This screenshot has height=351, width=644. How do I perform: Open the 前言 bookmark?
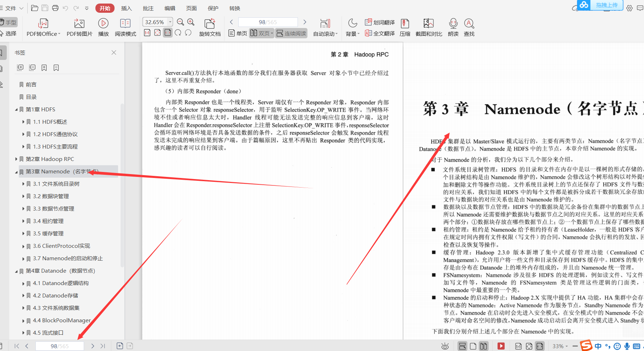[x=31, y=85]
